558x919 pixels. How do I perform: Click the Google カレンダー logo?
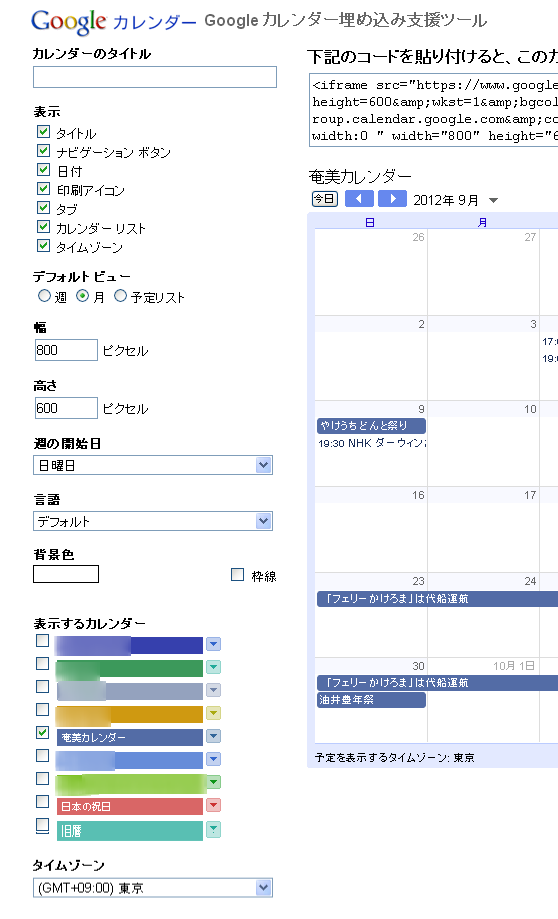(113, 22)
